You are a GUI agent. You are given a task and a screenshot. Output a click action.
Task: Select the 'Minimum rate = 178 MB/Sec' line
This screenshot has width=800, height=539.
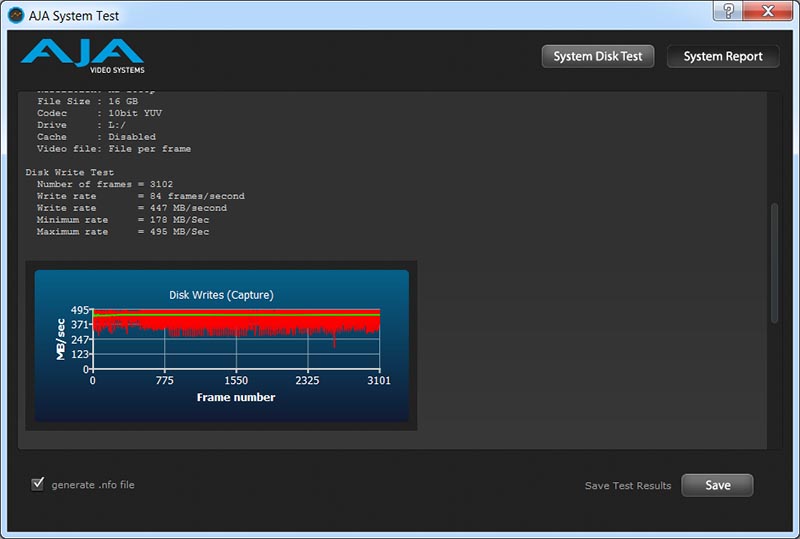coord(123,219)
